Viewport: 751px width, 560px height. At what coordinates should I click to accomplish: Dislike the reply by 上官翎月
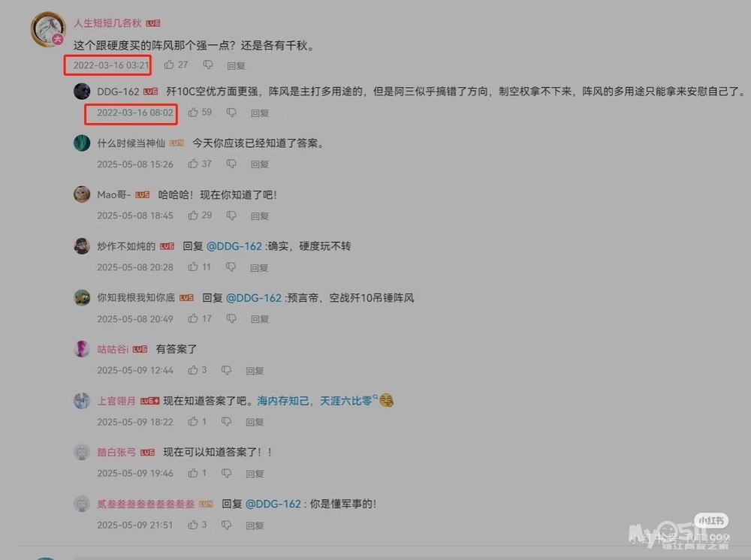(x=226, y=422)
